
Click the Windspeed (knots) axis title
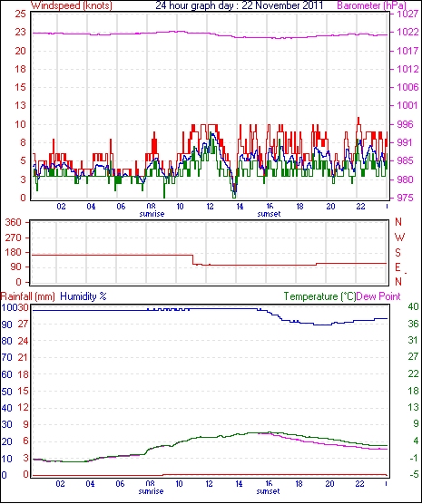[72, 5]
